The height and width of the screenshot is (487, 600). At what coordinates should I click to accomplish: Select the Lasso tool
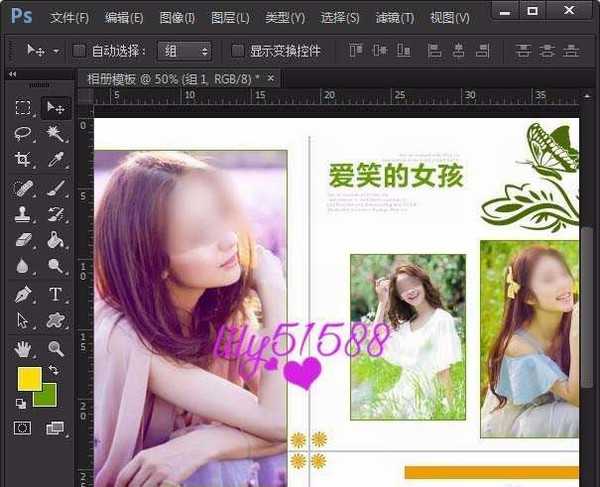point(23,134)
